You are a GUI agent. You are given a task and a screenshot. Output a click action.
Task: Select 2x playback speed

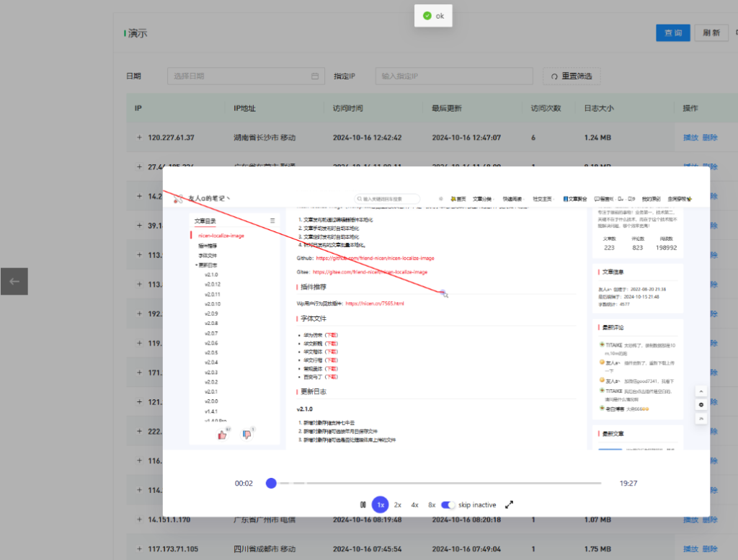pyautogui.click(x=397, y=505)
